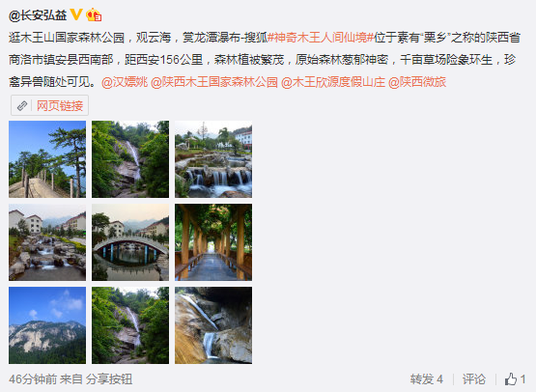This screenshot has height=392, width=536.
Task: Open the @汉嫖姚 mention link
Action: (125, 82)
